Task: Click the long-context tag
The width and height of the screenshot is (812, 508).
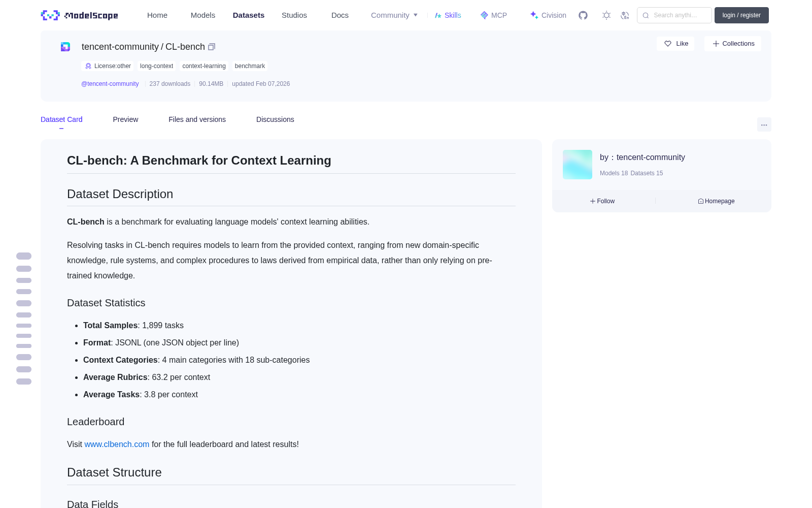Action: click(156, 66)
